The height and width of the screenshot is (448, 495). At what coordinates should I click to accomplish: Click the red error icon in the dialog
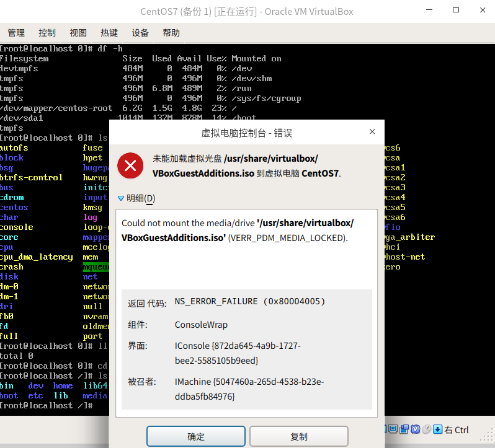(x=130, y=165)
